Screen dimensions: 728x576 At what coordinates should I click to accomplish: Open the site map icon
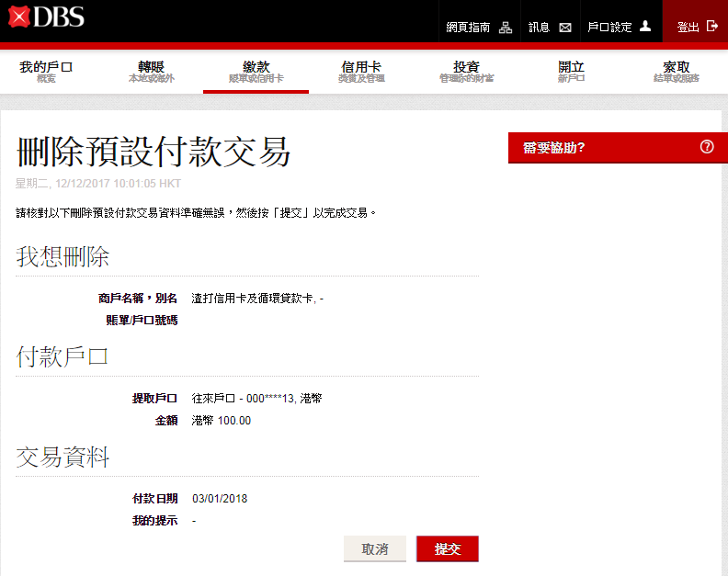coord(505,28)
